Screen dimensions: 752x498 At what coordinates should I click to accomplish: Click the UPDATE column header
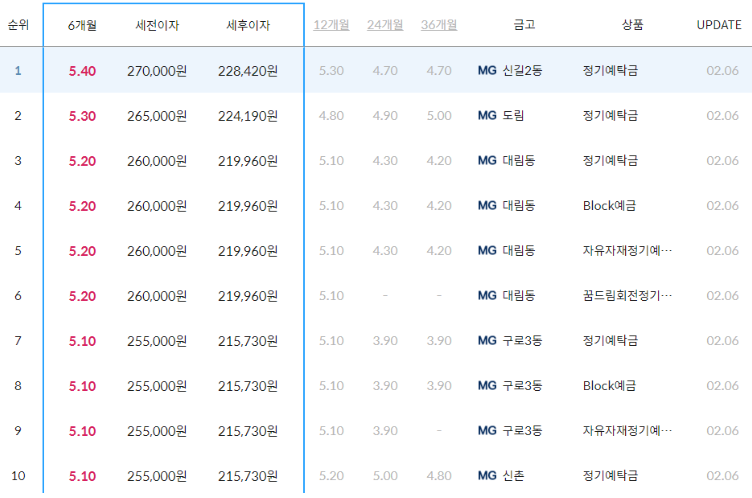point(719,24)
